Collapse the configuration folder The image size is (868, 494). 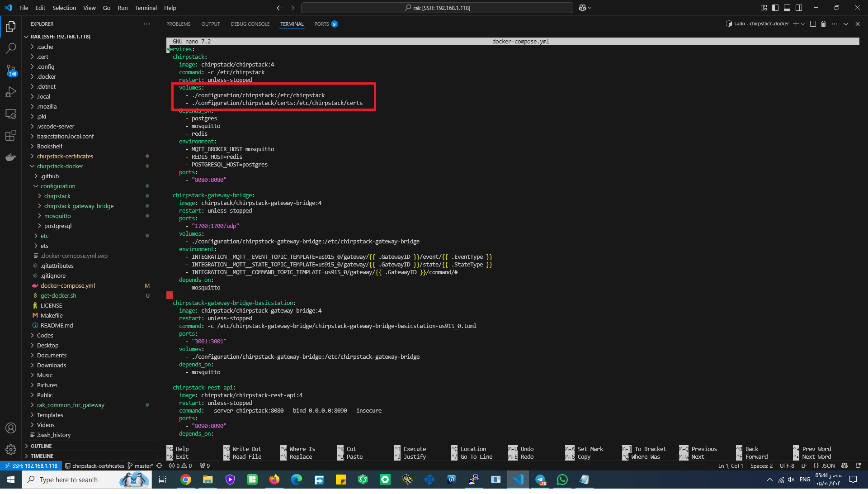(x=58, y=186)
